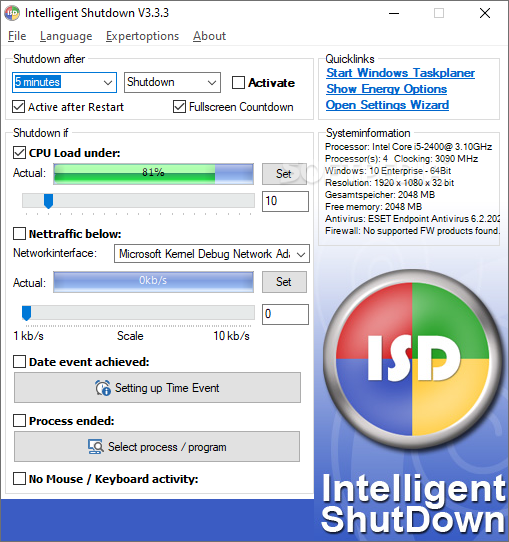The width and height of the screenshot is (509, 542).
Task: Click the 0kb/s network traffic bar
Action: [x=153, y=282]
